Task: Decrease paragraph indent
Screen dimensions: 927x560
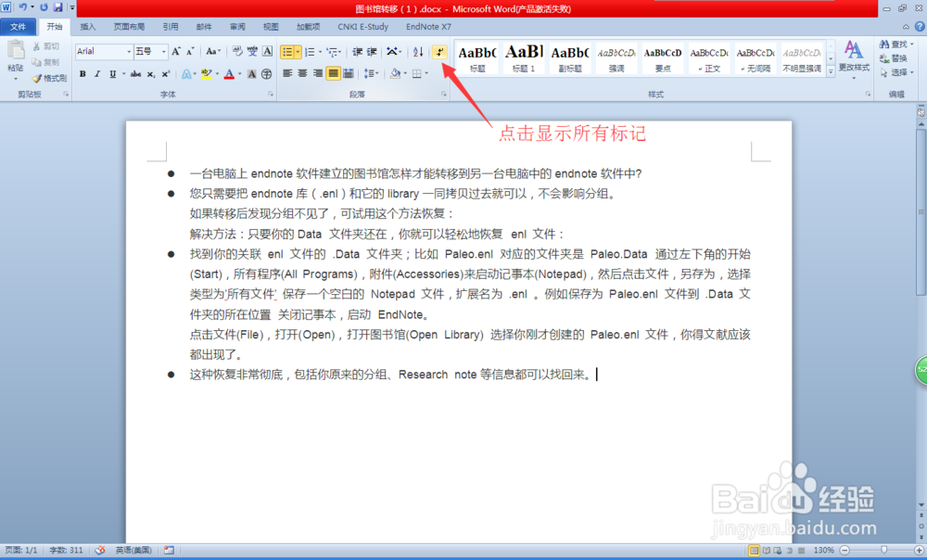Action: pos(357,52)
